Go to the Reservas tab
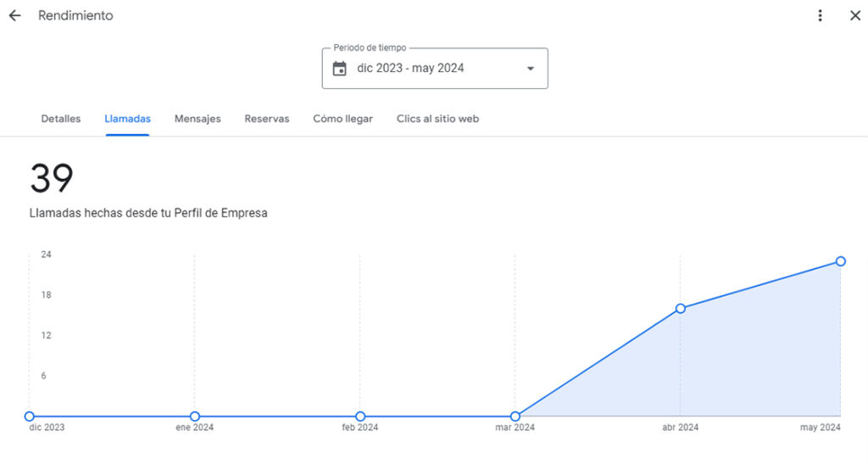This screenshot has width=868, height=465. click(267, 119)
